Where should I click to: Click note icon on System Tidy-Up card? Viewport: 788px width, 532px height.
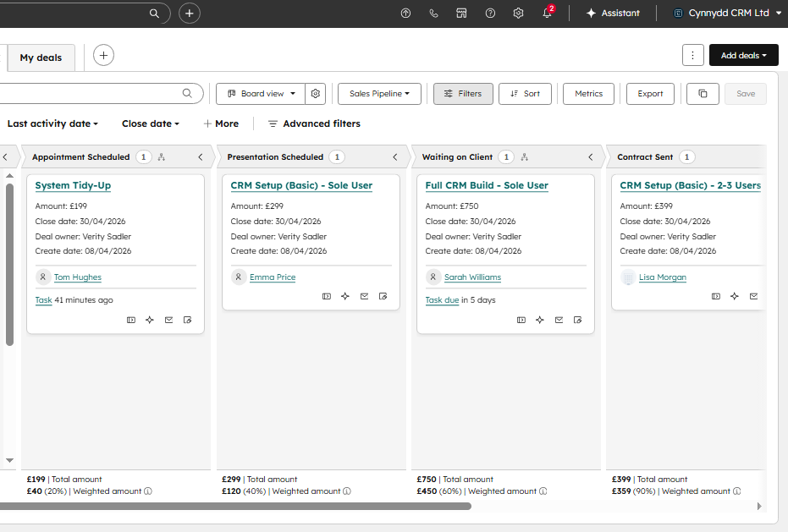click(x=187, y=320)
